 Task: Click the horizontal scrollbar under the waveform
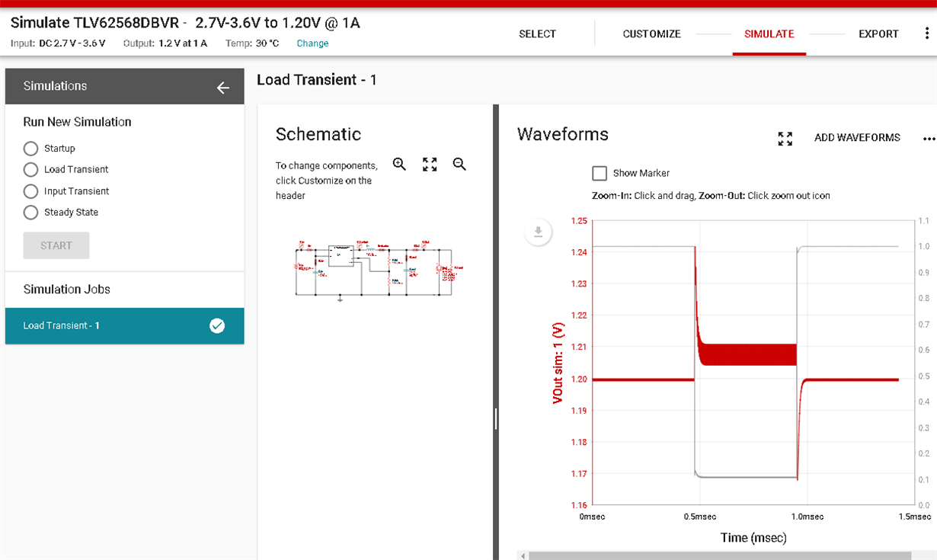click(720, 555)
